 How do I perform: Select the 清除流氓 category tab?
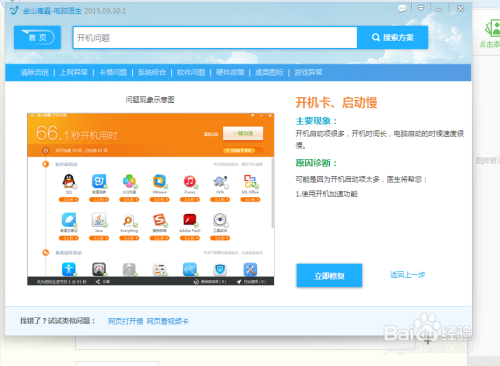(x=35, y=72)
